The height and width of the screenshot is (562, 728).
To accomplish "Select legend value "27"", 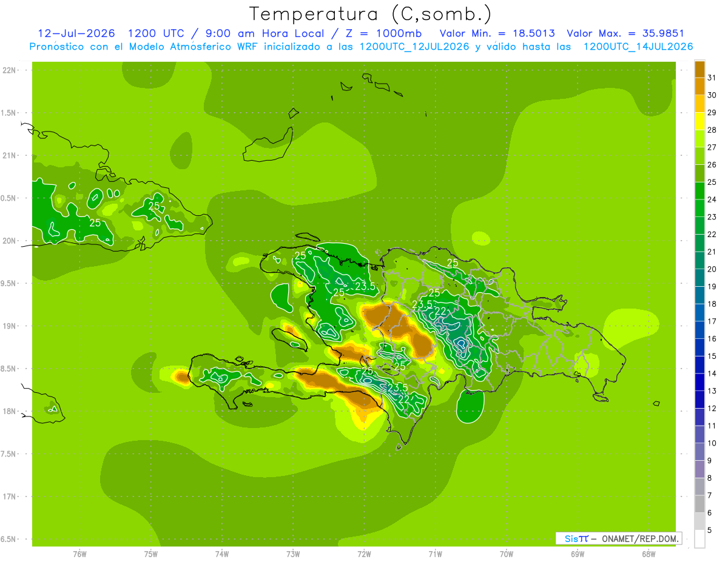I will click(x=712, y=147).
